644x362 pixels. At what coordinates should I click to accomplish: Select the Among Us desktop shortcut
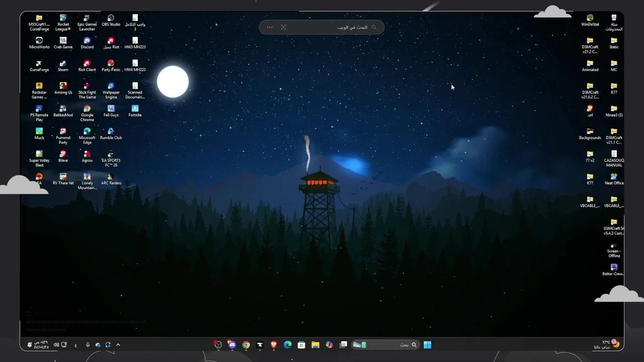coord(63,88)
